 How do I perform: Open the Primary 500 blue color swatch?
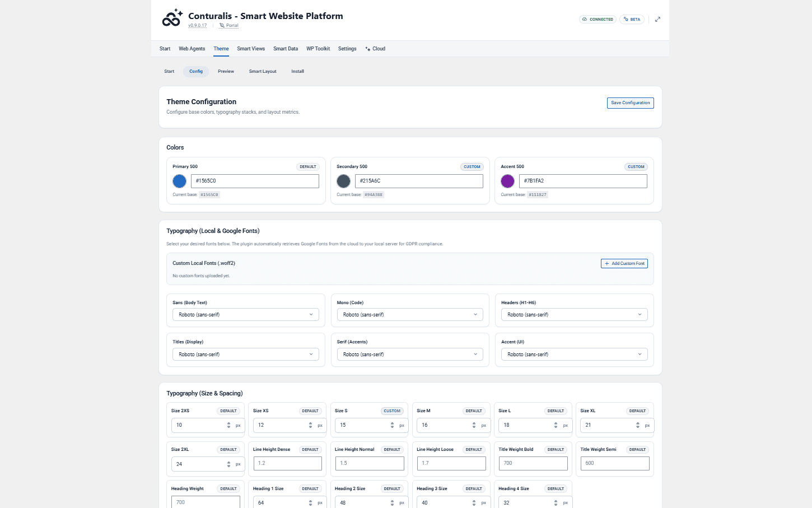[x=179, y=181]
